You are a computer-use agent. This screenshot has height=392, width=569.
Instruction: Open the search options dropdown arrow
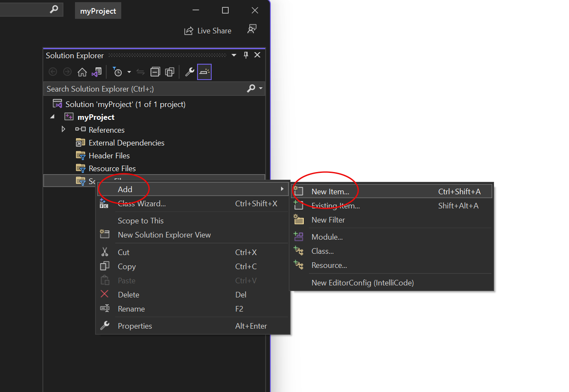261,89
